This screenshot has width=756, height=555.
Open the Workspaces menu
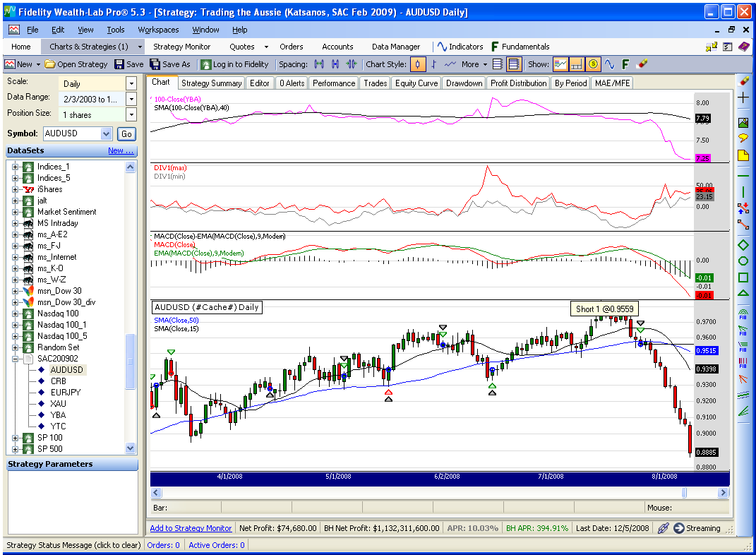[x=158, y=30]
